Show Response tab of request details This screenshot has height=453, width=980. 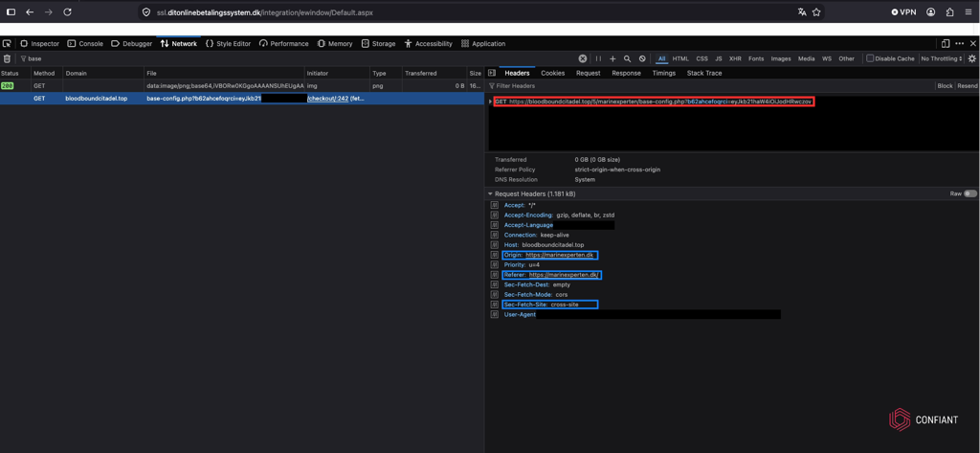pyautogui.click(x=626, y=73)
